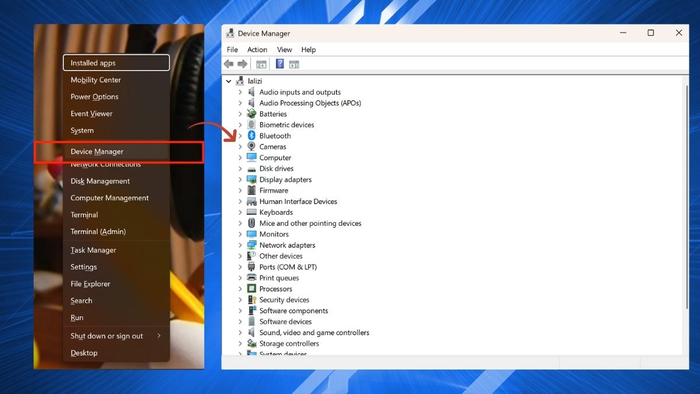The height and width of the screenshot is (394, 700).
Task: Open the View menu
Action: 284,50
